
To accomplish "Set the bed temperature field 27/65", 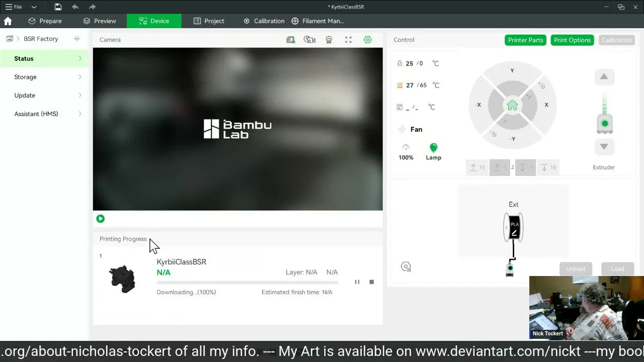I will point(418,85).
